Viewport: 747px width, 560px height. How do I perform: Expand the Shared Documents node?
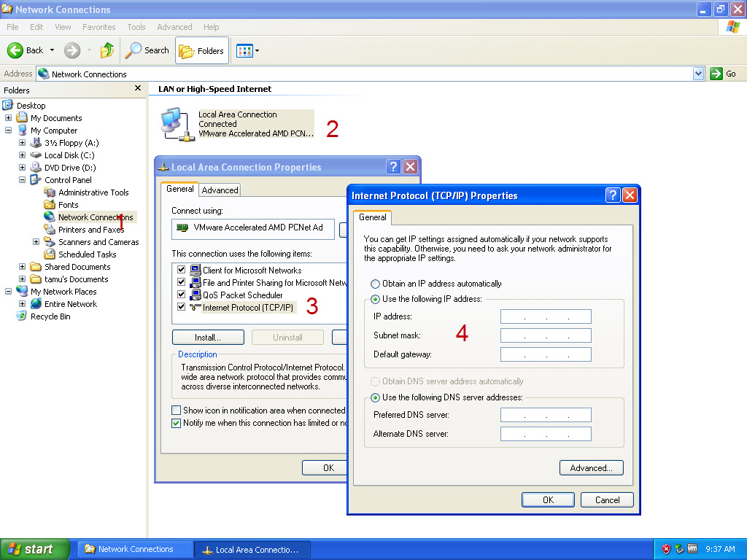coord(22,266)
